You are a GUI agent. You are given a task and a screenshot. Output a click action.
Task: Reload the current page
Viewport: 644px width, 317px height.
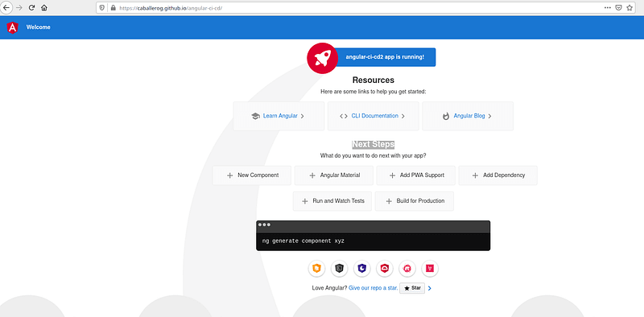[x=31, y=7]
